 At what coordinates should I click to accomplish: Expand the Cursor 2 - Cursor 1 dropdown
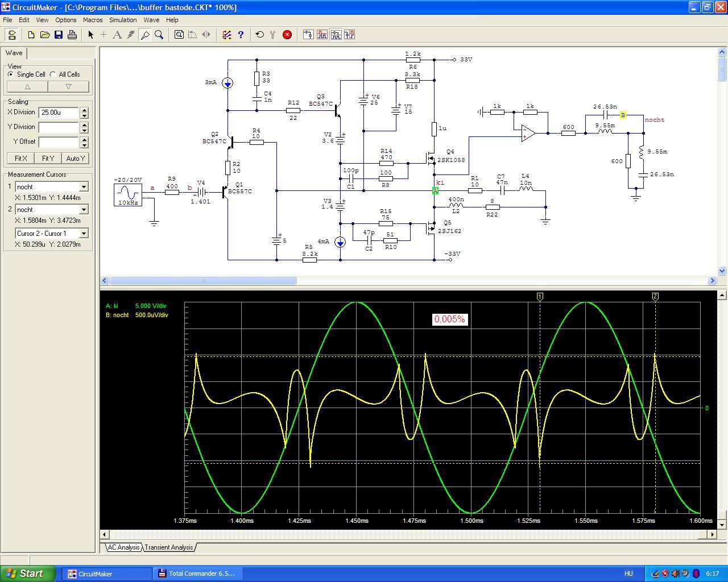tap(84, 234)
